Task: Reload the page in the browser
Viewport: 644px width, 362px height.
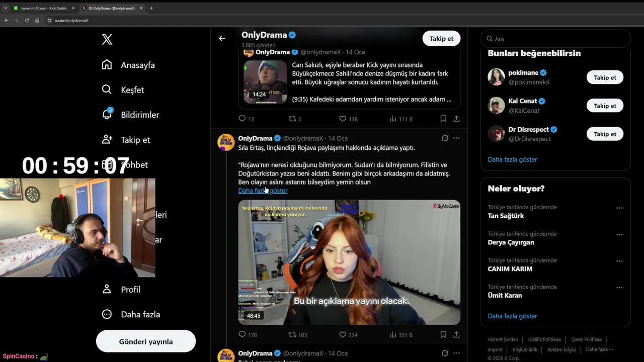Action: 27,20
